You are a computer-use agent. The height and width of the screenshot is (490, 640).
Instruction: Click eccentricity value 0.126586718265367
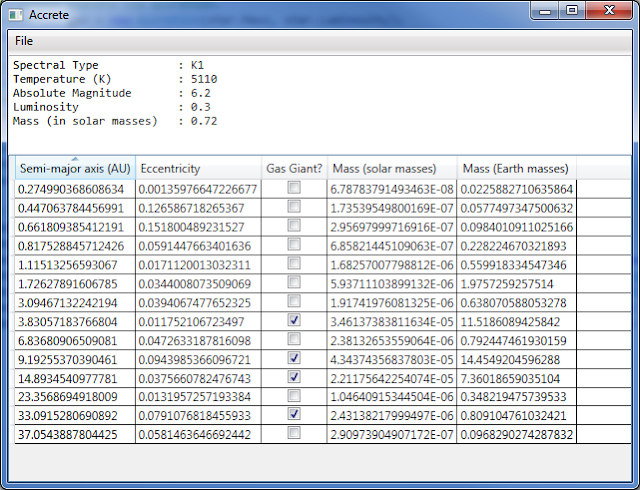click(191, 208)
